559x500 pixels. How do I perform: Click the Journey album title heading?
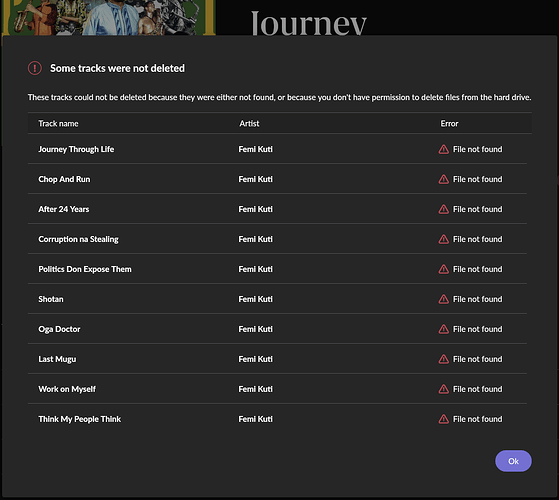(308, 22)
